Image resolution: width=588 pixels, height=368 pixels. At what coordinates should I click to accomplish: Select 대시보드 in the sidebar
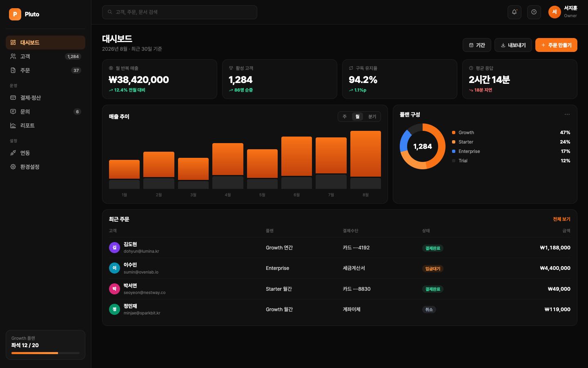click(45, 43)
